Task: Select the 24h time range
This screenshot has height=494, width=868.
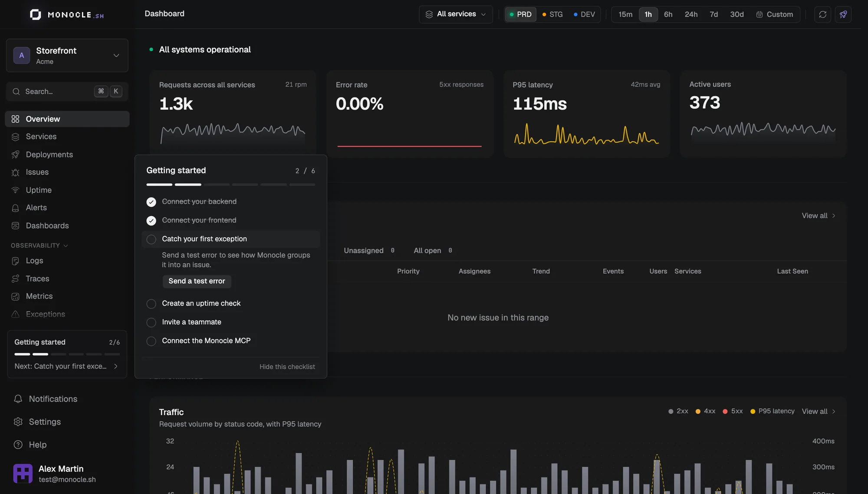Action: coord(691,14)
